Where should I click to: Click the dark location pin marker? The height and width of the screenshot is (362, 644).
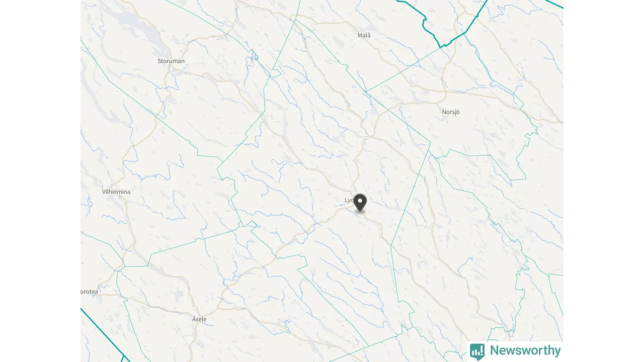point(360,203)
